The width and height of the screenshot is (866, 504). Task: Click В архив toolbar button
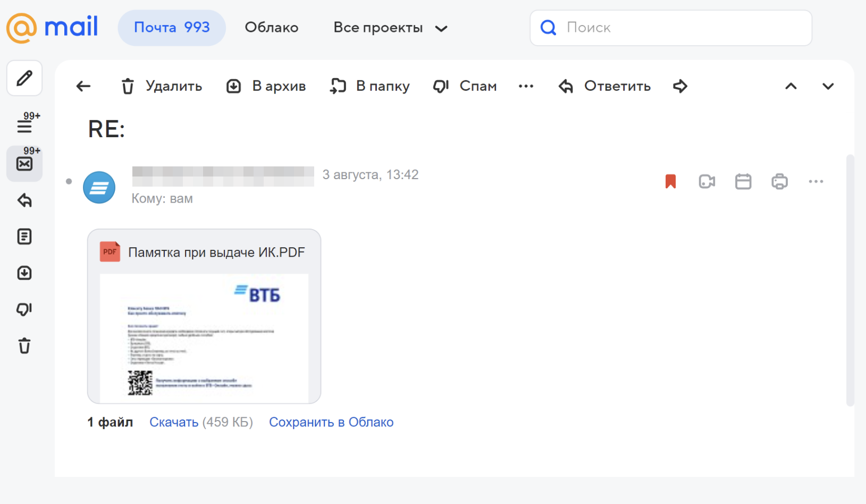266,86
